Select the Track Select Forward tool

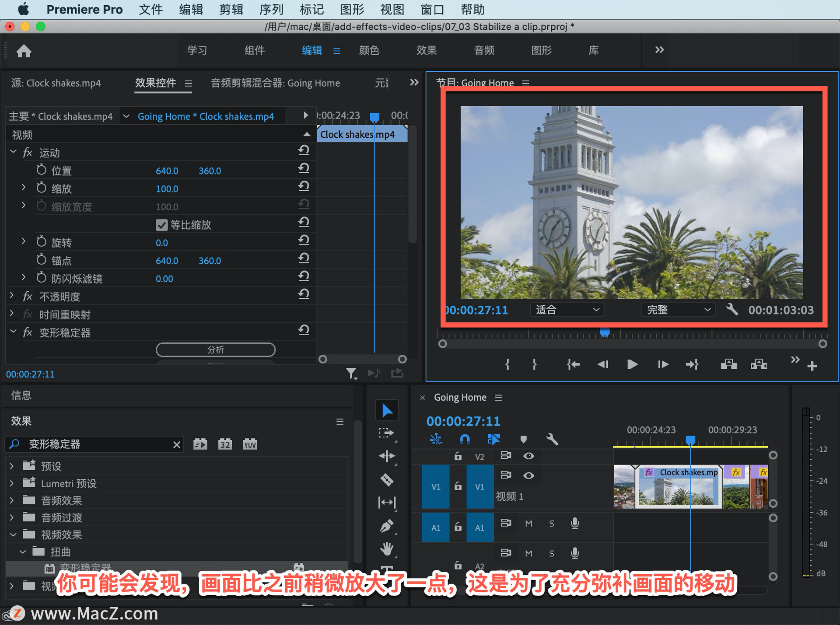pyautogui.click(x=387, y=433)
